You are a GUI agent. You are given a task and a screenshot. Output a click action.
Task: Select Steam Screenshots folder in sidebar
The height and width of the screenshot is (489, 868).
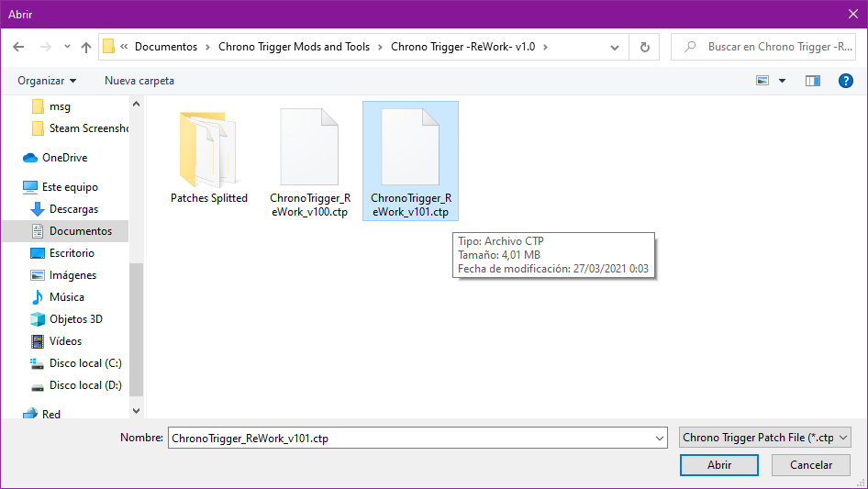pyautogui.click(x=80, y=128)
